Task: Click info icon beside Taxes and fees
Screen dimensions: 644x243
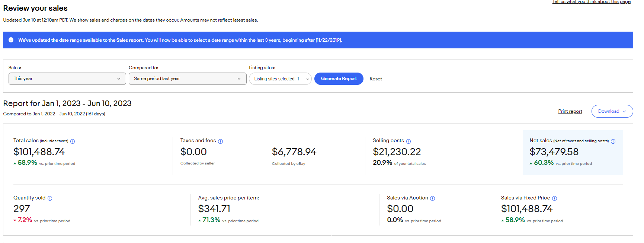Action: 220,141
